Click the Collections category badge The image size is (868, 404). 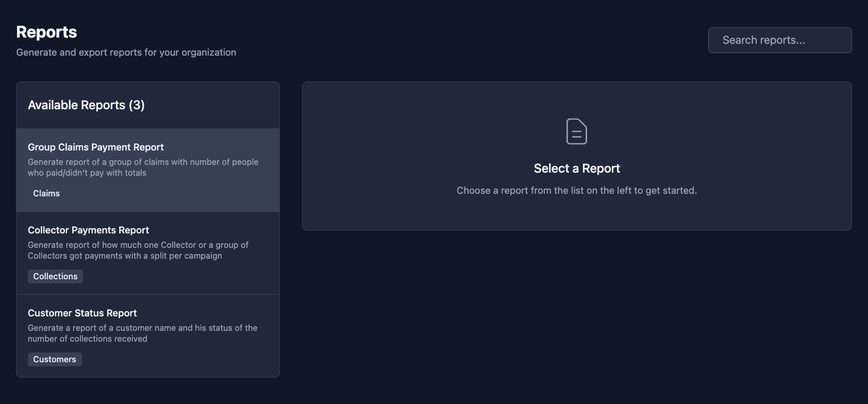pyautogui.click(x=55, y=277)
